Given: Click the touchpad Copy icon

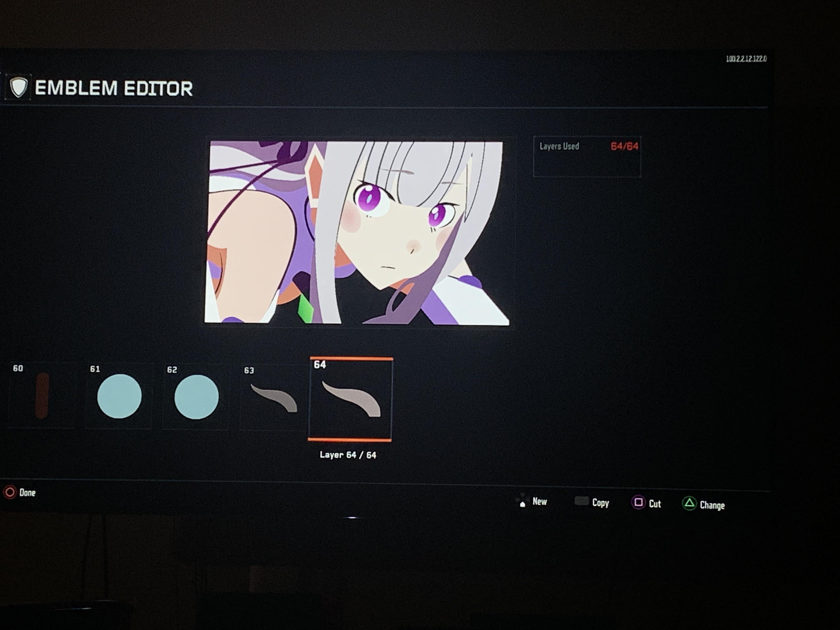Looking at the screenshot, I should point(582,501).
